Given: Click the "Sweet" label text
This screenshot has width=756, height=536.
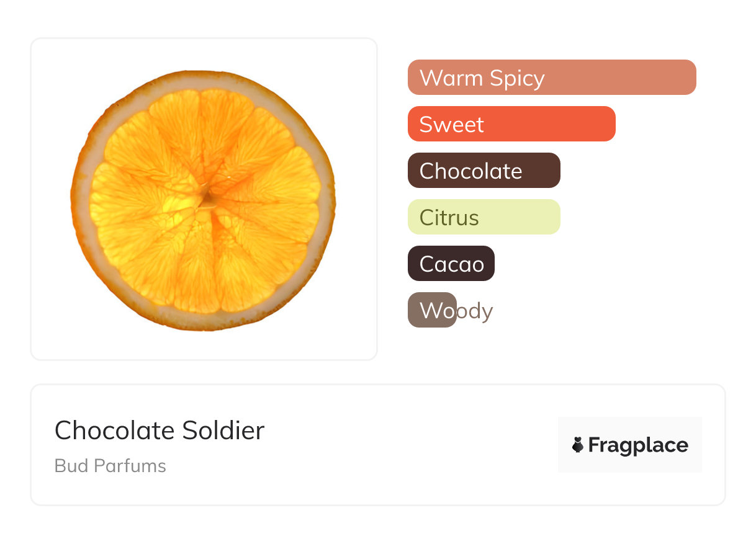Looking at the screenshot, I should click(x=451, y=125).
